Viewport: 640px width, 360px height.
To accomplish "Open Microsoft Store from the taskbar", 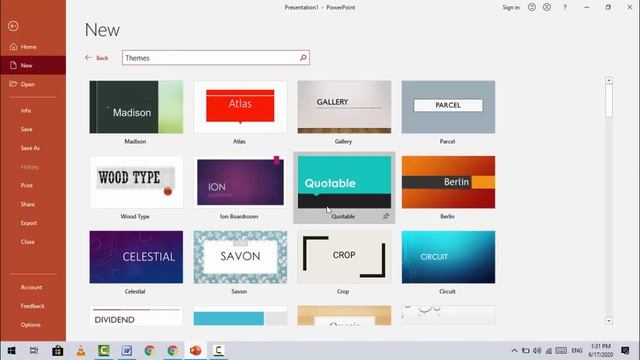I will point(58,351).
